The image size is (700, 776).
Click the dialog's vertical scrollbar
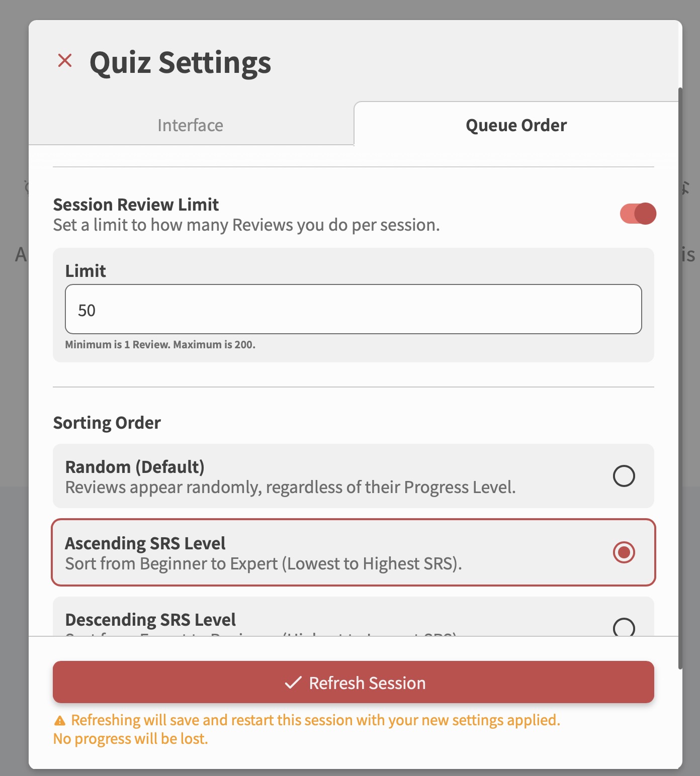(680, 377)
